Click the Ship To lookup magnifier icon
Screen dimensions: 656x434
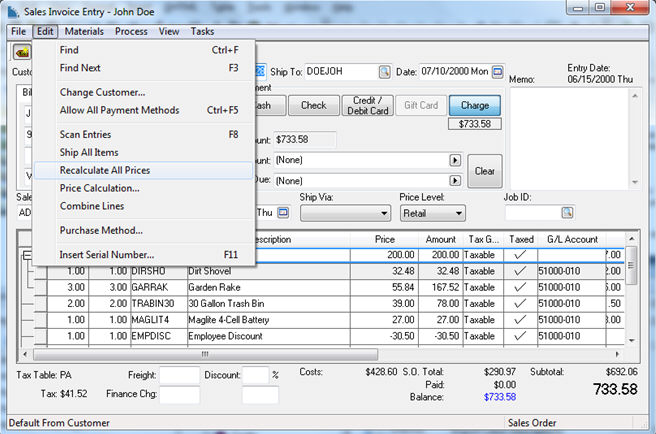coord(385,72)
